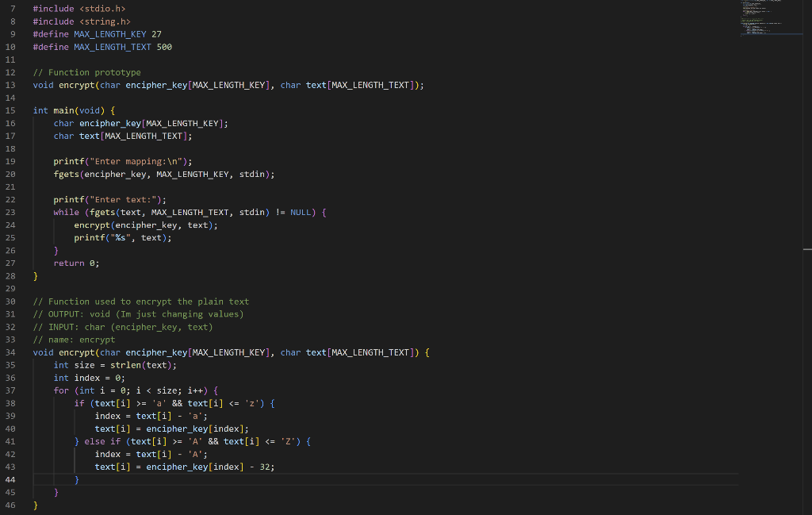This screenshot has height=515, width=812.
Task: Click the minimap code preview panel
Action: 769,20
